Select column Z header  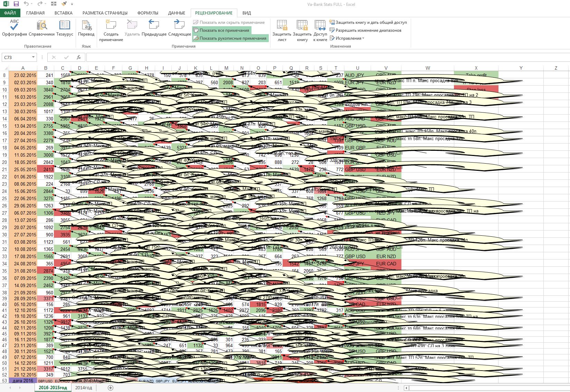tap(556, 68)
